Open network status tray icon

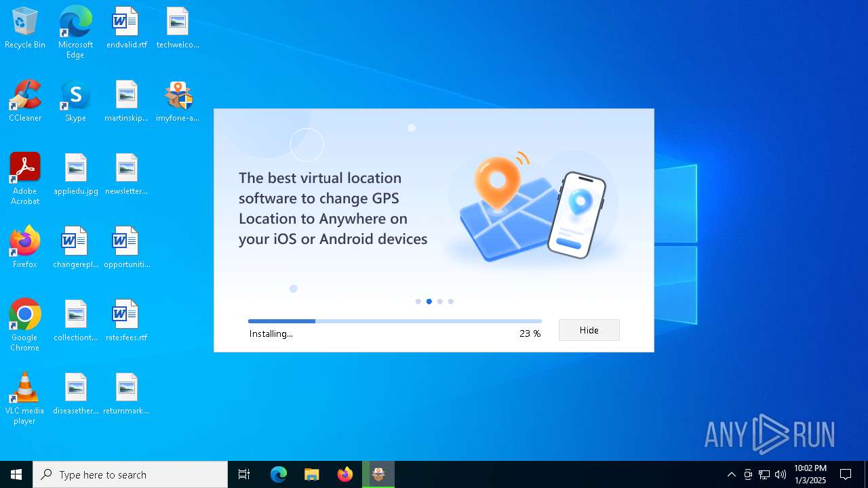764,474
